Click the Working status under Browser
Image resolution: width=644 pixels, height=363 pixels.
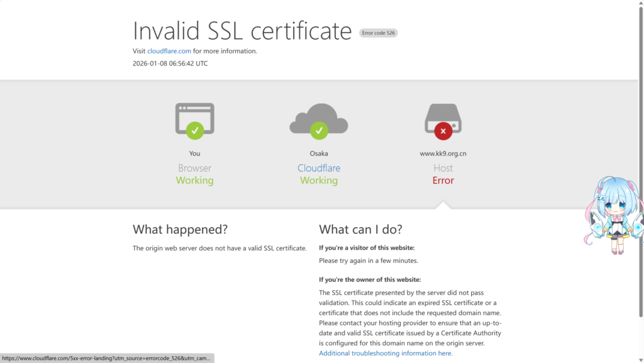195,181
